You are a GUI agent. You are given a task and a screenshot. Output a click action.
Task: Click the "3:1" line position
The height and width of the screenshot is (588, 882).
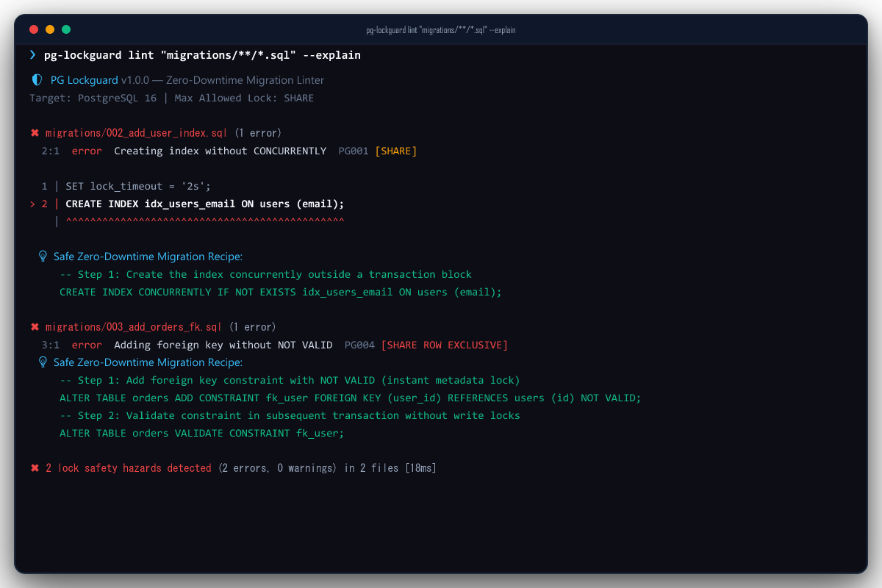pos(51,345)
